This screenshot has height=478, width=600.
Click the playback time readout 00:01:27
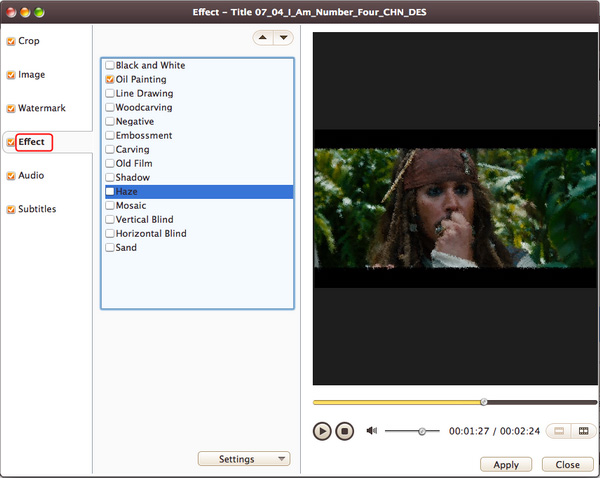[x=469, y=431]
